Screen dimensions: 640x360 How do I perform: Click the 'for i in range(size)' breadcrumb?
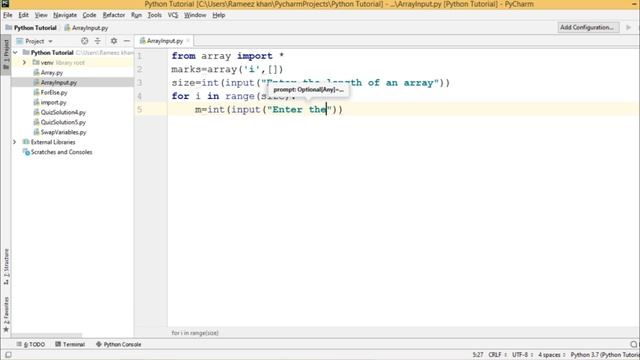coord(195,333)
